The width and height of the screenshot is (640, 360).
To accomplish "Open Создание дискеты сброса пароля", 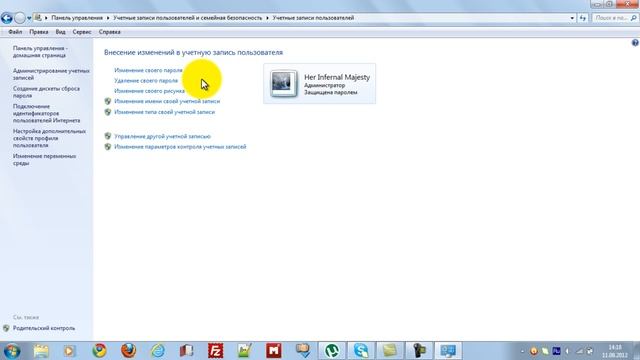I will 46,92.
